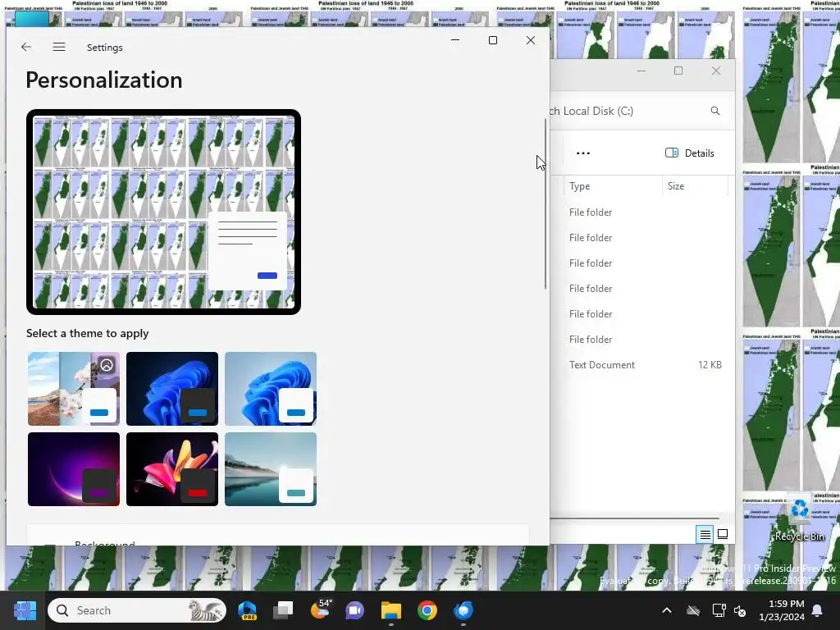The image size is (840, 630).
Task: Apply the dark blue bloom theme
Action: pyautogui.click(x=172, y=388)
